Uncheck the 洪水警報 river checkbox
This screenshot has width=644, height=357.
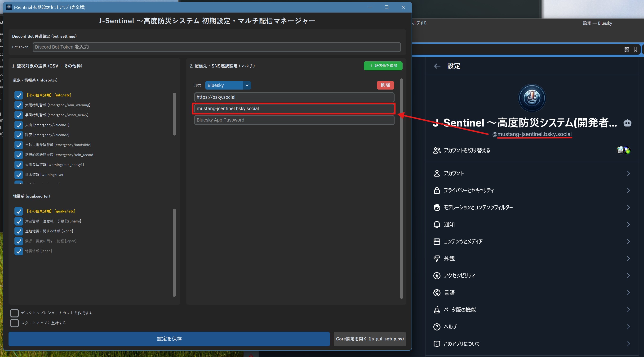[x=19, y=175]
